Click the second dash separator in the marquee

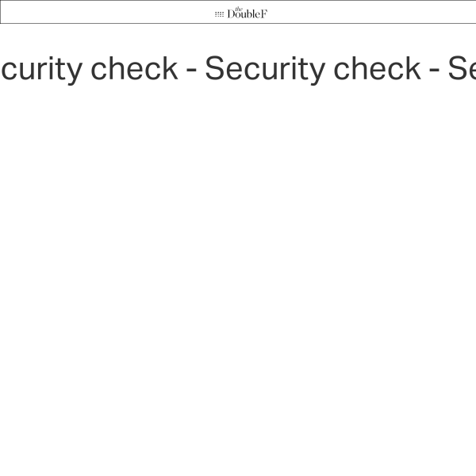pyautogui.click(x=435, y=73)
